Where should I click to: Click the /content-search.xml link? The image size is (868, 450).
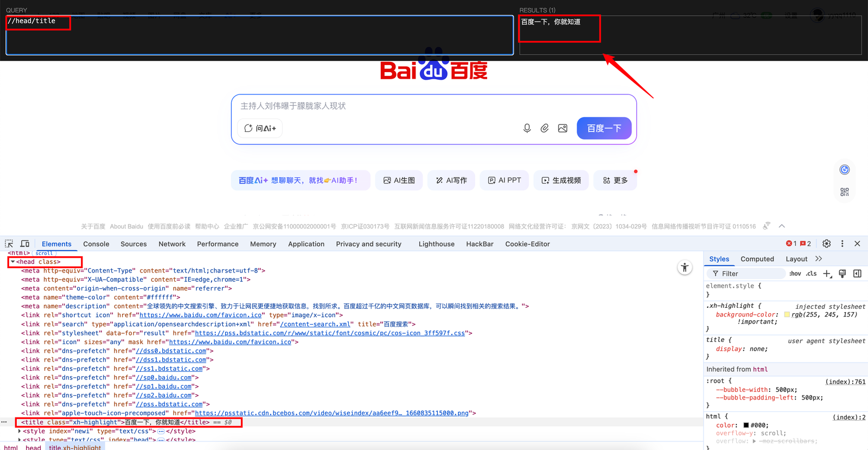[315, 324]
